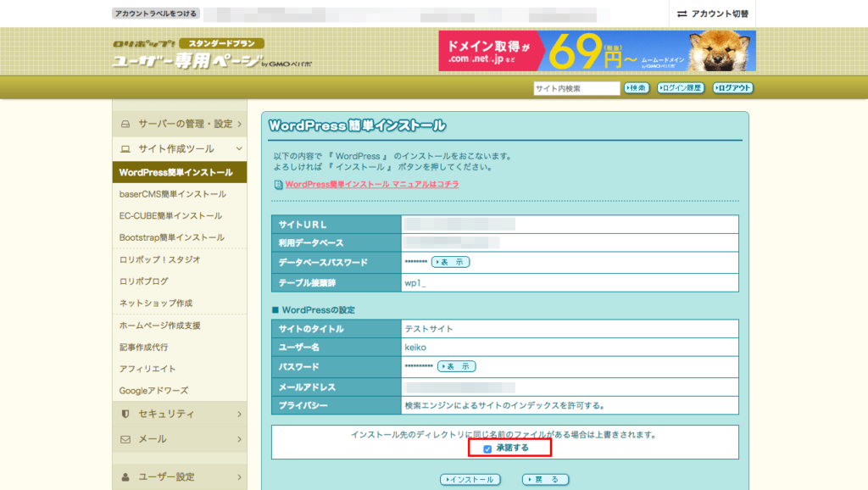Show the database password
The height and width of the screenshot is (490, 868).
451,262
